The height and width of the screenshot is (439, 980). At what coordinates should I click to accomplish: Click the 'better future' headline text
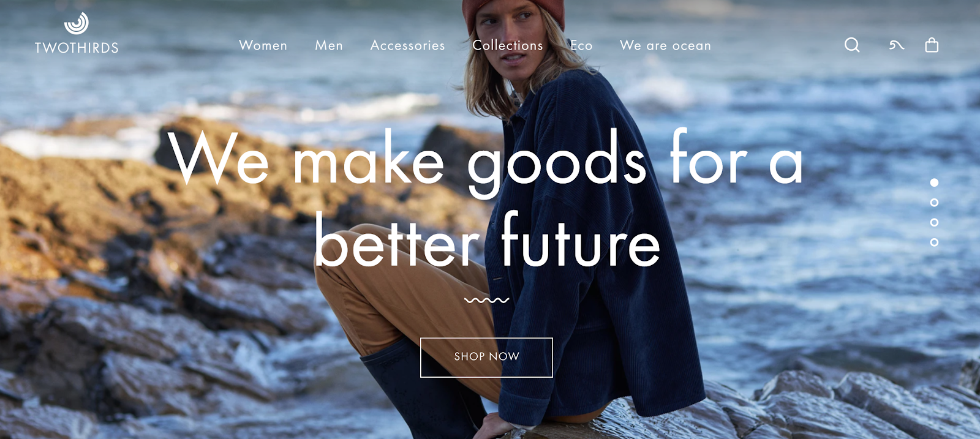(487, 240)
